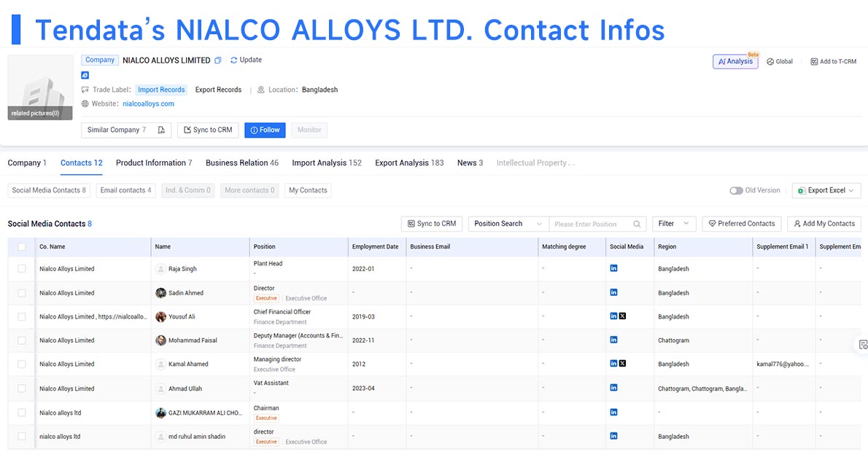
Task: Check the box for Ahmad Ullah row
Action: pyautogui.click(x=22, y=389)
